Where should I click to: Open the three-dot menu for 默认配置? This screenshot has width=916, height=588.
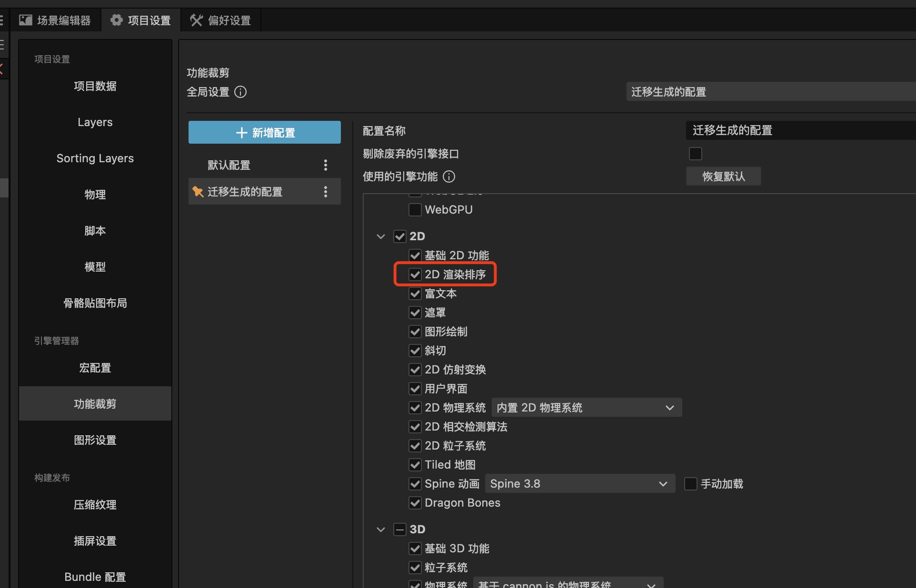326,165
